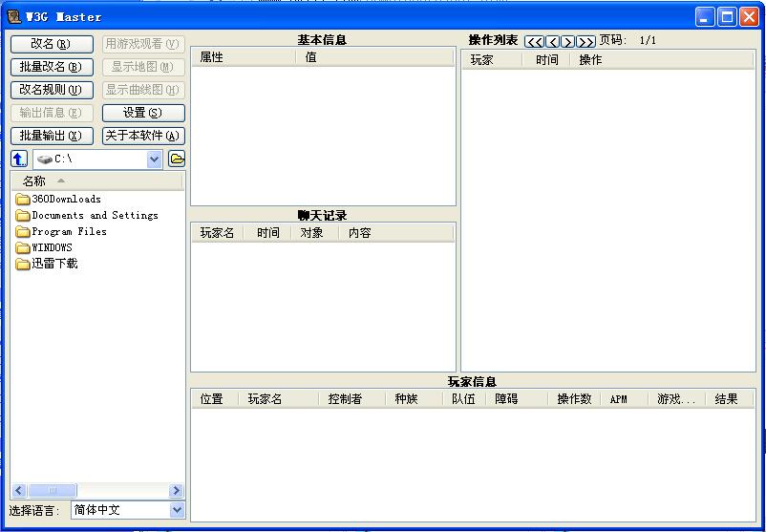
Task: Maximize the W3G Master window
Action: [727, 17]
